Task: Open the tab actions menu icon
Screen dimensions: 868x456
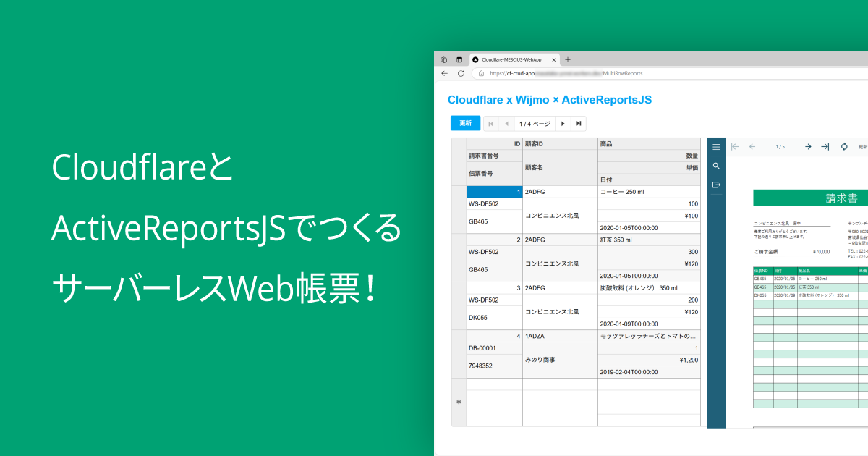Action: [x=459, y=59]
